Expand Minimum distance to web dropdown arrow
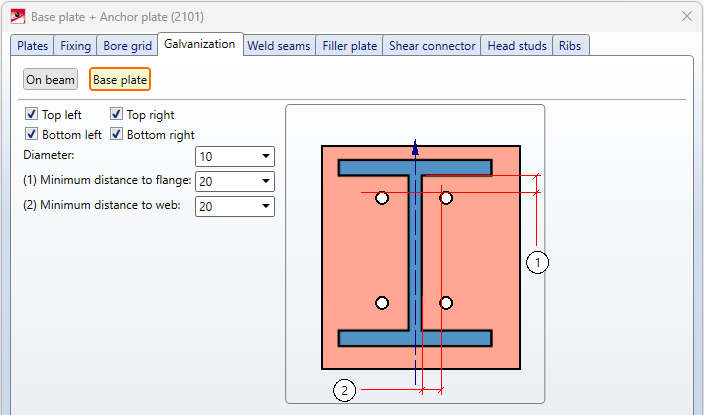Viewport: 704px width, 415px height. (266, 206)
